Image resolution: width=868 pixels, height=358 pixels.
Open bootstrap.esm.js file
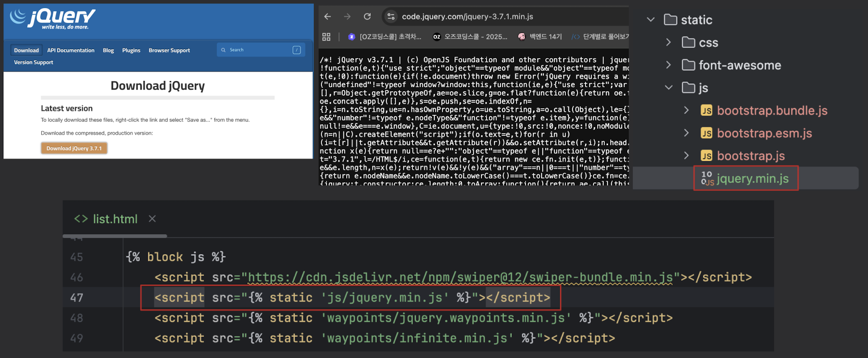[764, 133]
